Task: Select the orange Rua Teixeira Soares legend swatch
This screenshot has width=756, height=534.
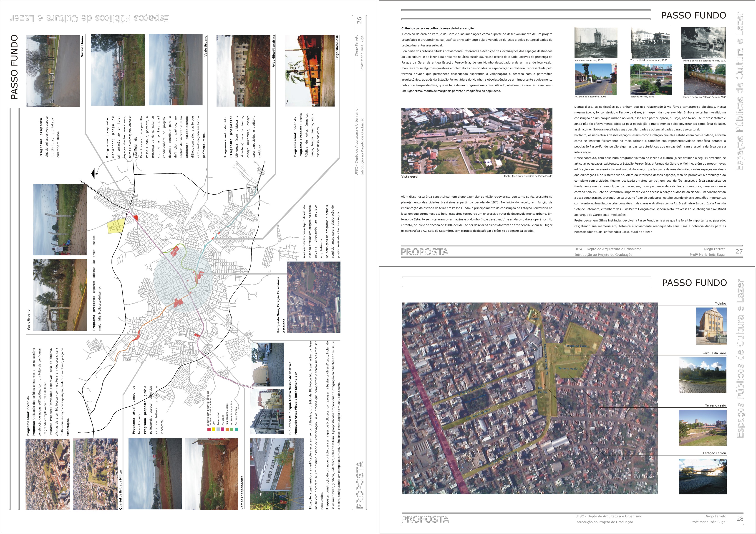Action: 227,430
